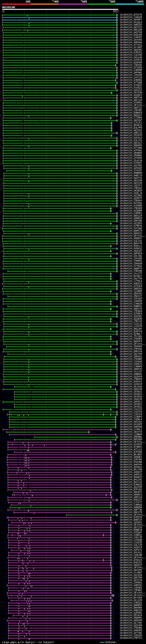The height and width of the screenshot is (644, 146).
Task: Select hit label UniRef100_A8JAS6
Action: coord(131,387)
